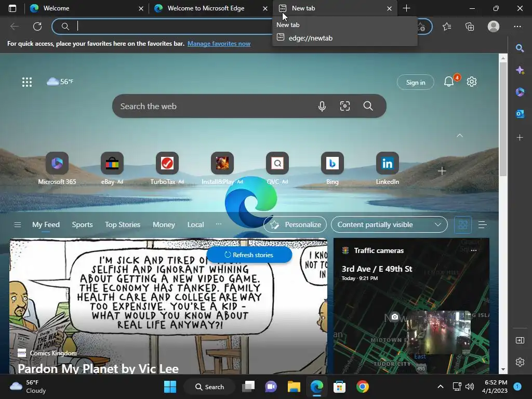The height and width of the screenshot is (399, 532).
Task: Click the sidebar Search icon
Action: click(520, 48)
